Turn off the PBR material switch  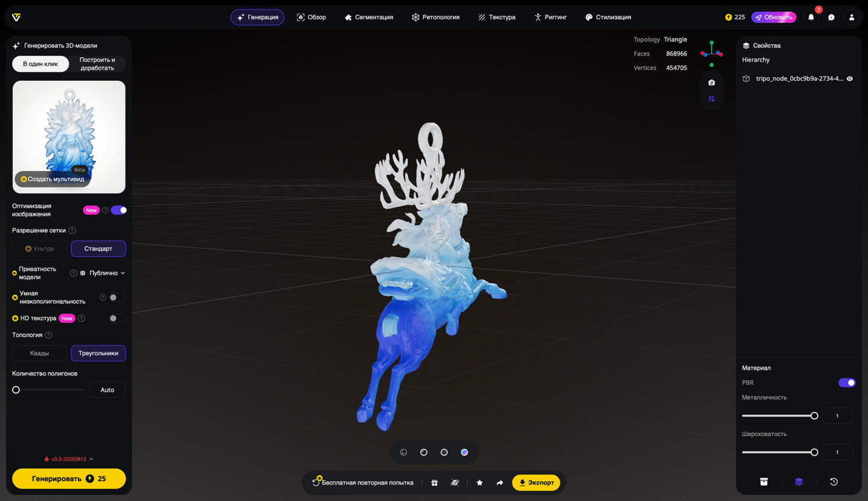click(847, 383)
